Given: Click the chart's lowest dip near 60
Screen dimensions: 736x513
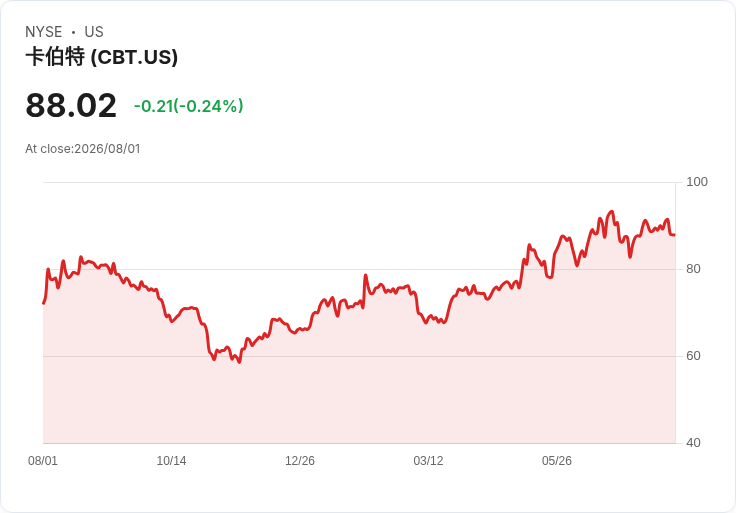Looking at the screenshot, I should click(239, 362).
